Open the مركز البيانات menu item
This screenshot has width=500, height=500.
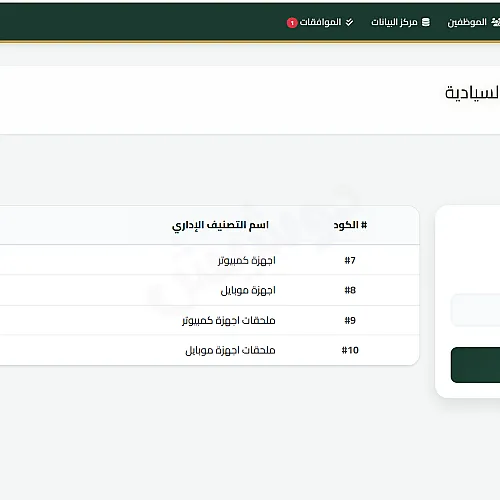pos(400,22)
